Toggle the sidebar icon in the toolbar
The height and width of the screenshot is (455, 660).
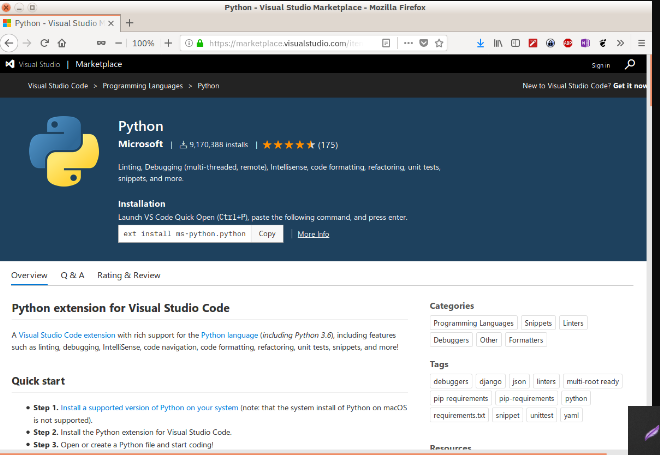click(x=515, y=43)
